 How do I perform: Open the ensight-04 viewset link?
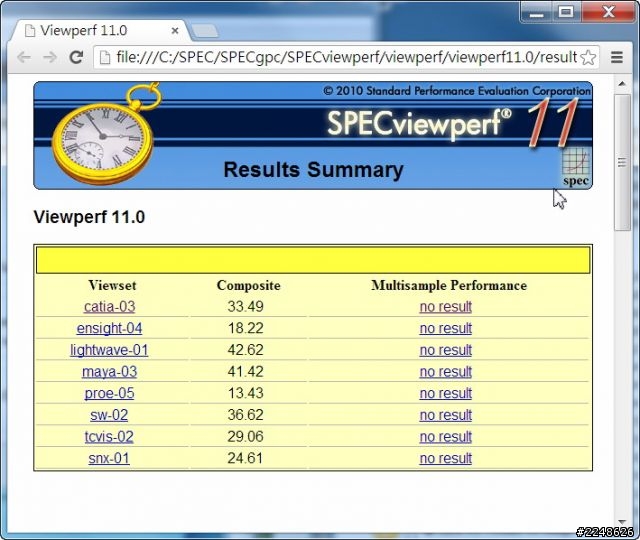point(109,328)
